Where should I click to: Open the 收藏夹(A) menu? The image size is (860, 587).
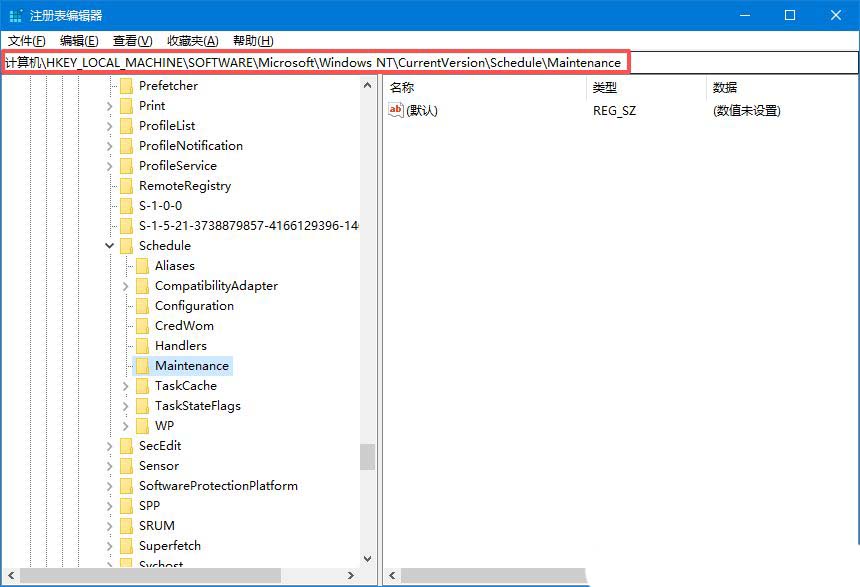[193, 41]
